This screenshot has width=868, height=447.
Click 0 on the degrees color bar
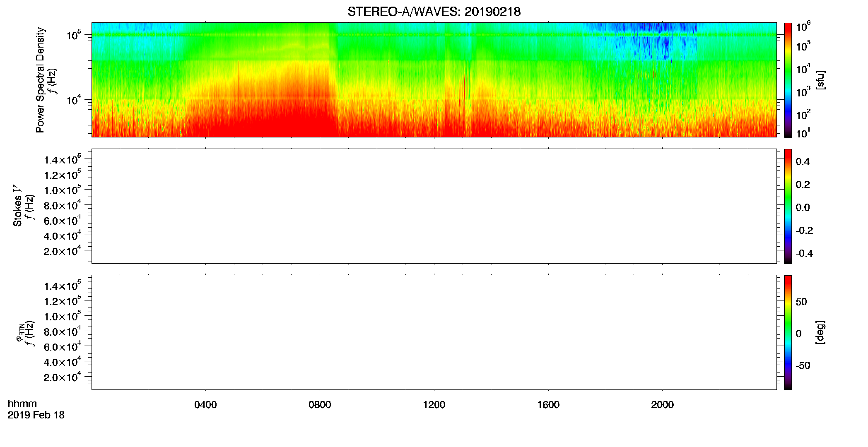798,334
